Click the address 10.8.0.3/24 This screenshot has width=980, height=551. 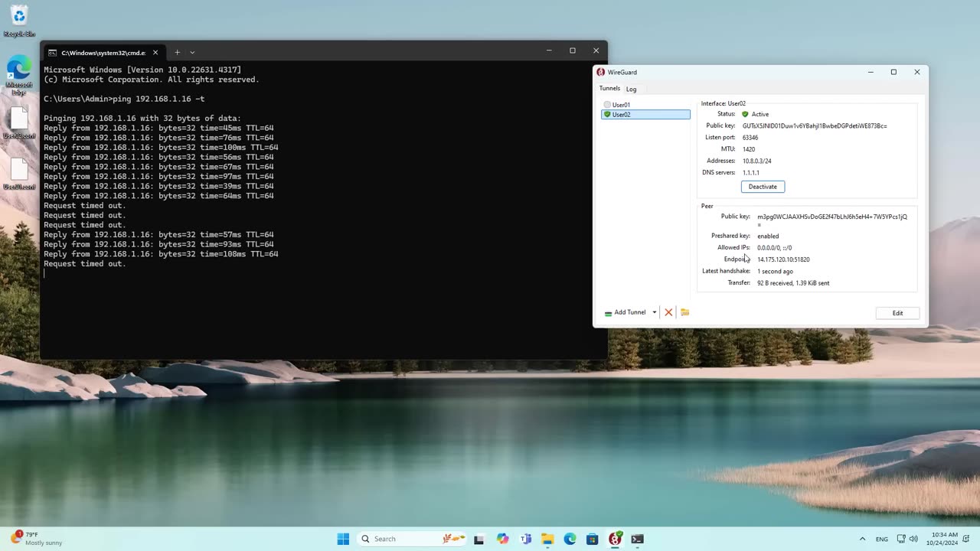click(757, 161)
